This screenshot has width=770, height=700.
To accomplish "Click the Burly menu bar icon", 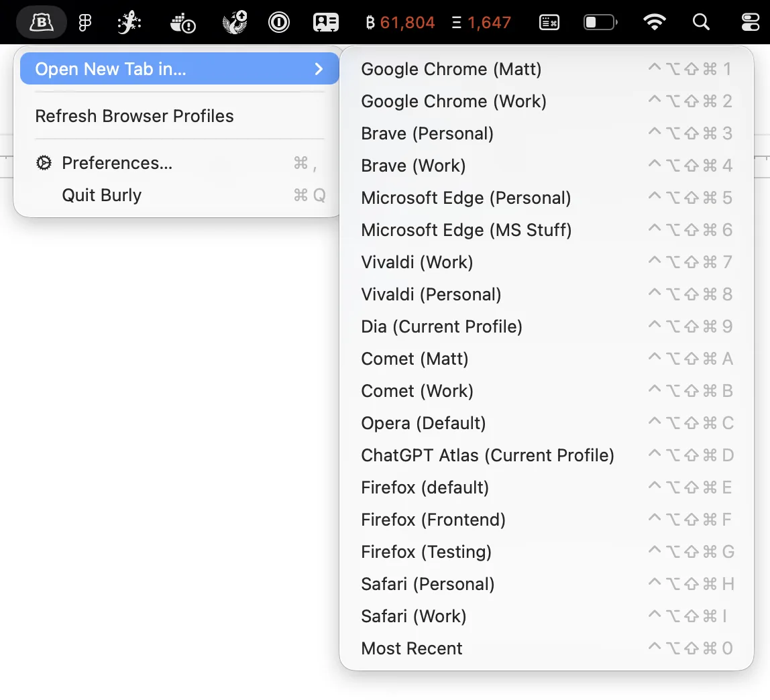I will coord(42,22).
